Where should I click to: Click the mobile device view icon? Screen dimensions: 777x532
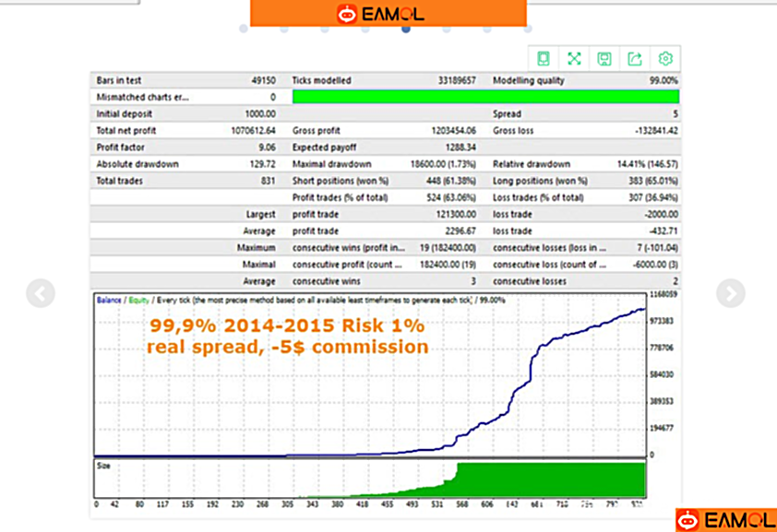(544, 59)
